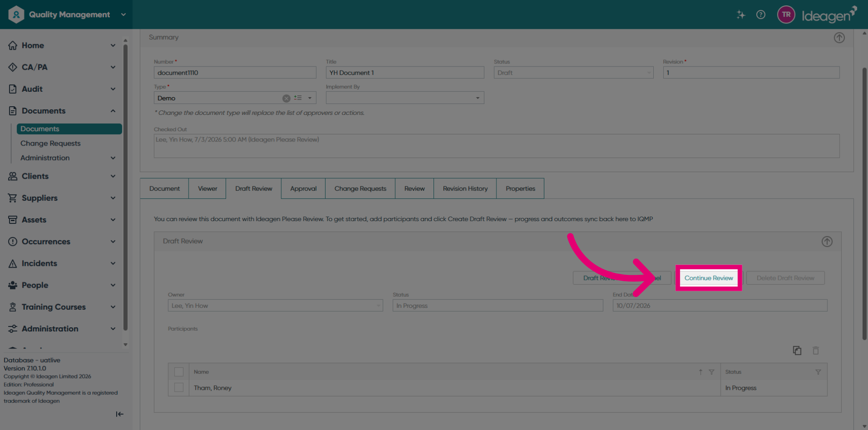
Task: Expand the Home menu chevron
Action: (113, 45)
